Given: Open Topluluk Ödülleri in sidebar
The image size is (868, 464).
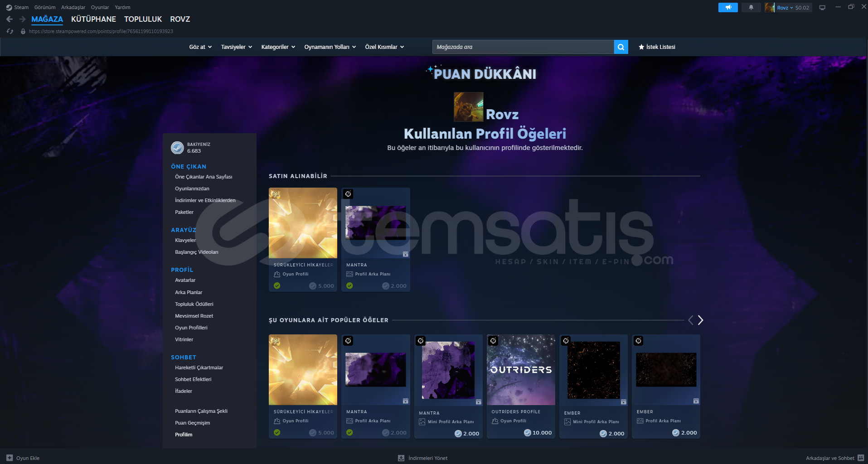Looking at the screenshot, I should point(194,304).
